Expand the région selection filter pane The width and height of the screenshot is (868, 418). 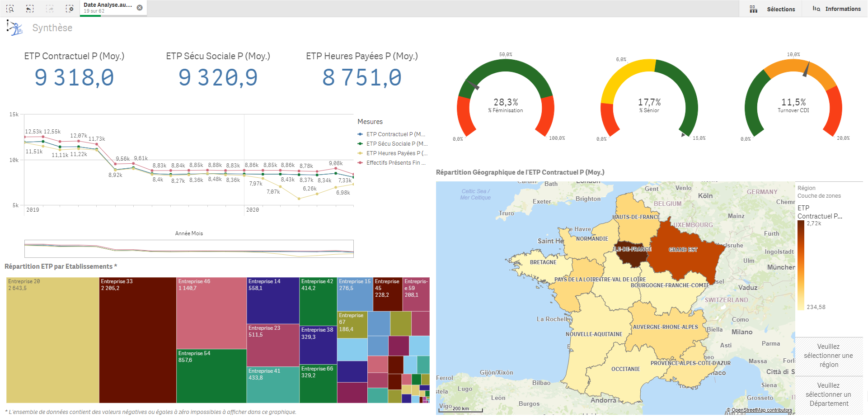coord(828,356)
